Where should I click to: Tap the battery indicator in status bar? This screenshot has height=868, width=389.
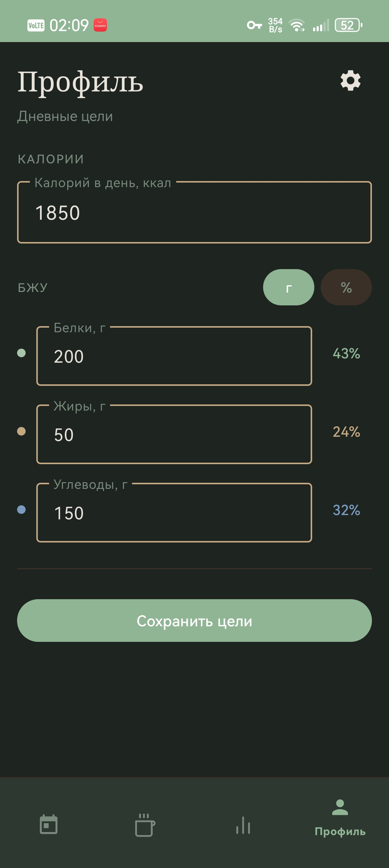click(348, 25)
